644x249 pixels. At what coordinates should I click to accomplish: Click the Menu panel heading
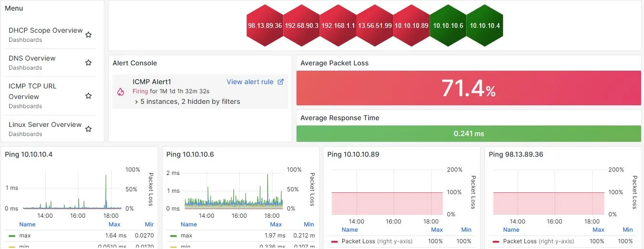click(14, 8)
